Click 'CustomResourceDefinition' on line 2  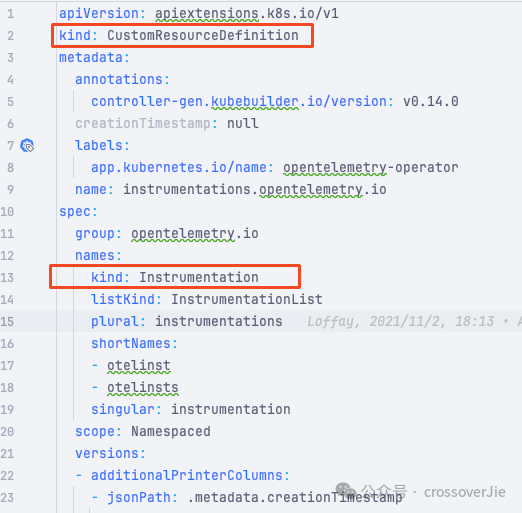pos(203,35)
